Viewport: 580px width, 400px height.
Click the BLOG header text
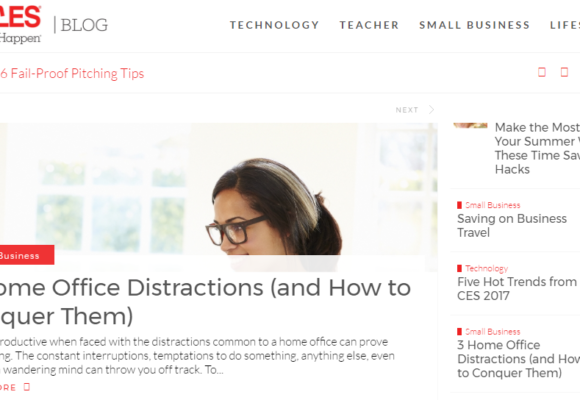pyautogui.click(x=84, y=25)
